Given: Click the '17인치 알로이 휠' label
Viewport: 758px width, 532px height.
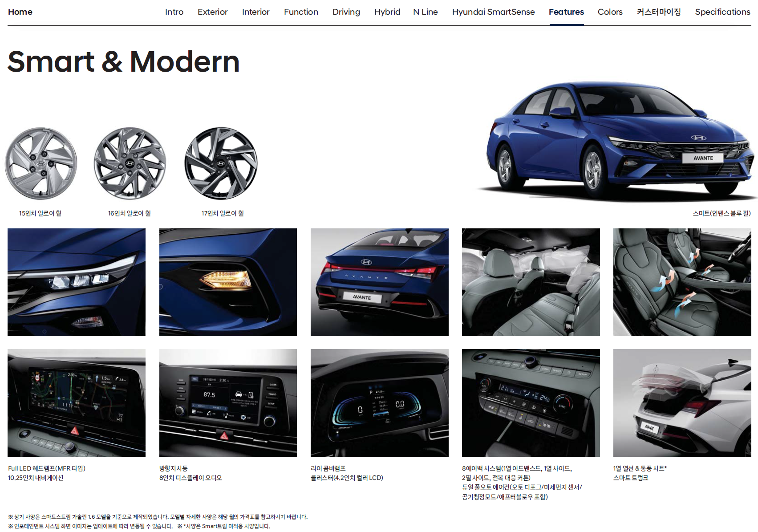Looking at the screenshot, I should click(x=223, y=213).
